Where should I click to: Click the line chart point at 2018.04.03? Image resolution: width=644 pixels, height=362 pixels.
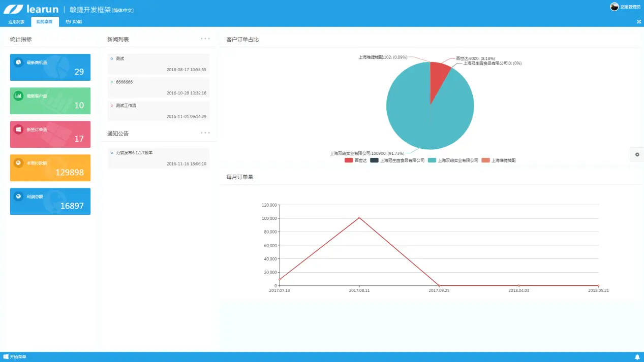[x=519, y=286]
